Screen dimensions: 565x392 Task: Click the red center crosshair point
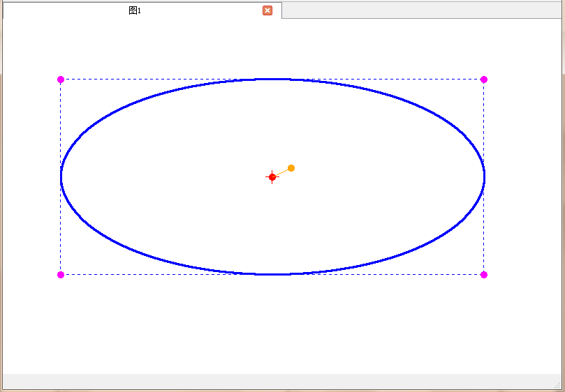(x=272, y=177)
